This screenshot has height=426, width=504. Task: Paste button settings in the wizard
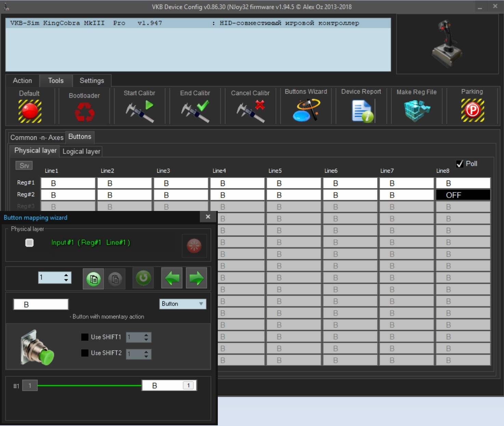tap(115, 279)
